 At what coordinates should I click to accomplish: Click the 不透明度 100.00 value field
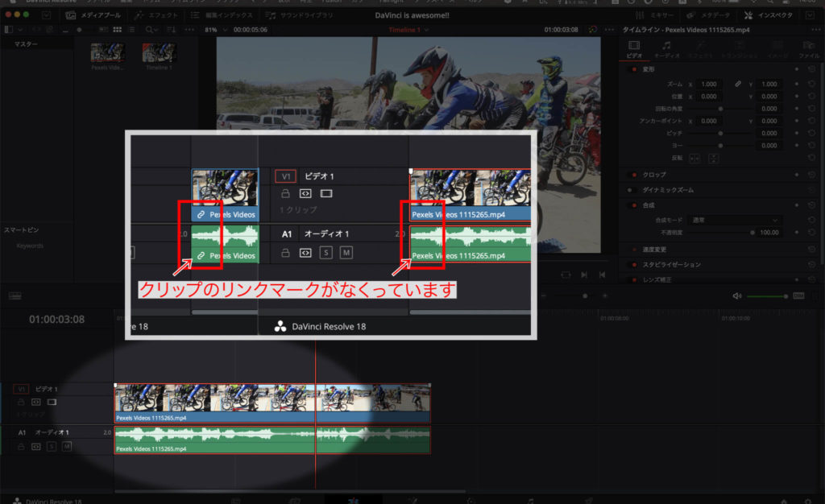768,233
